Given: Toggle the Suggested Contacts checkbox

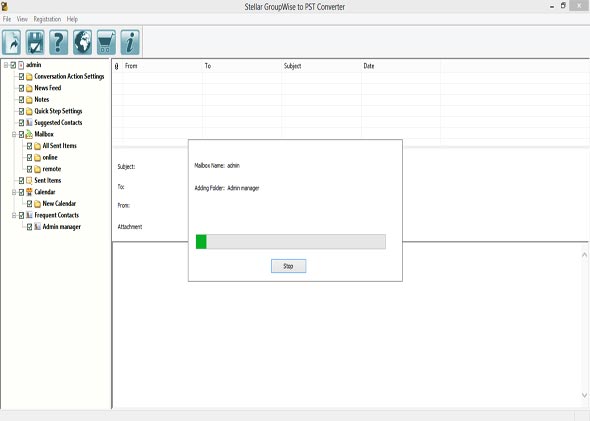Looking at the screenshot, I should tap(21, 123).
